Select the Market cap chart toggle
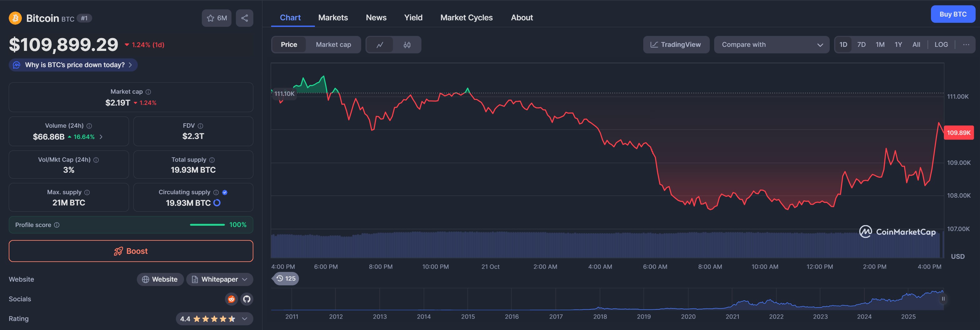This screenshot has height=330, width=980. [x=333, y=45]
